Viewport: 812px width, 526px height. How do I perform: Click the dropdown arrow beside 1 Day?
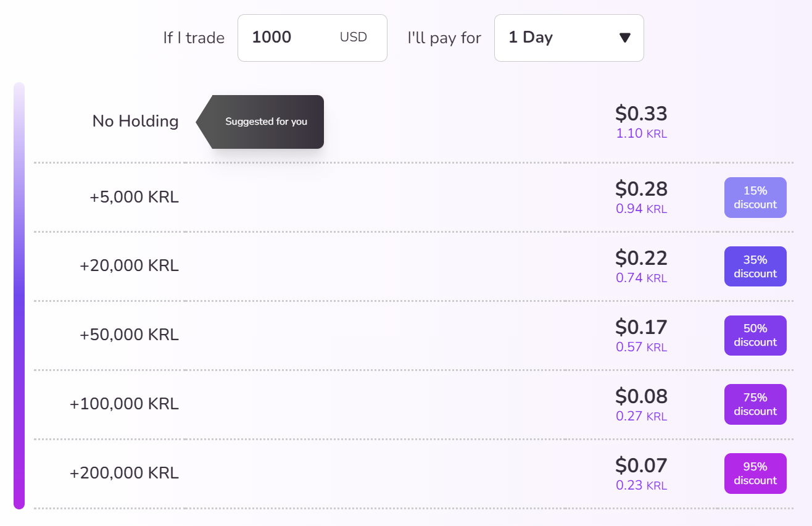(x=624, y=38)
